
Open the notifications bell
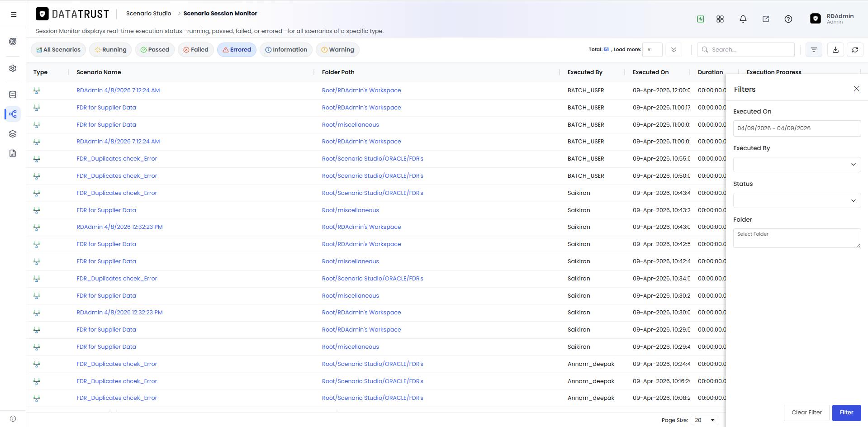point(743,19)
